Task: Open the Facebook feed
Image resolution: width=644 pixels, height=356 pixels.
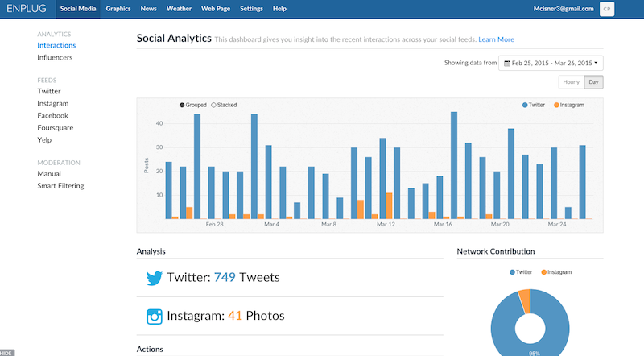Action: click(x=52, y=115)
